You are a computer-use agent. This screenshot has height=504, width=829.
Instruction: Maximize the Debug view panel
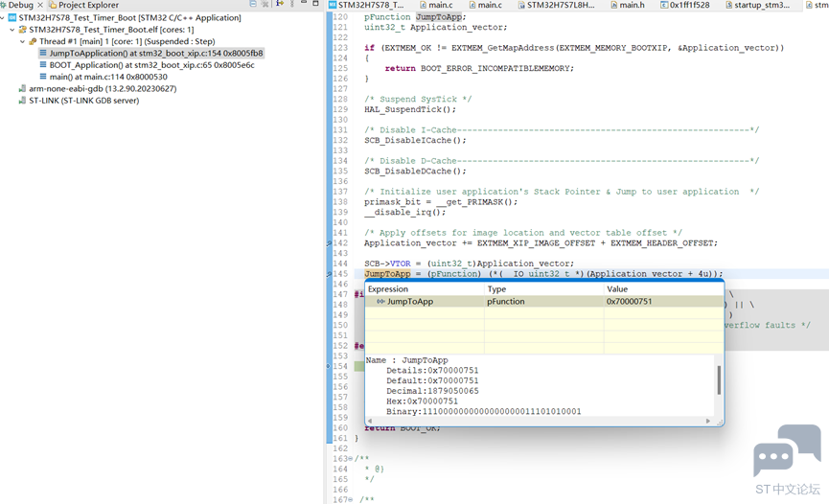pos(315,3)
